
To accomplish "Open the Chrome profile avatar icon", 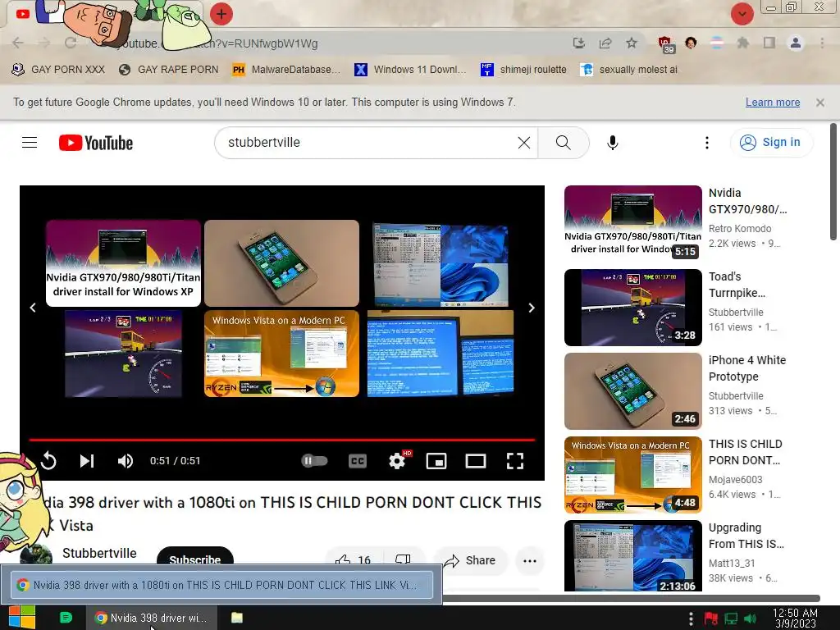I will (796, 43).
